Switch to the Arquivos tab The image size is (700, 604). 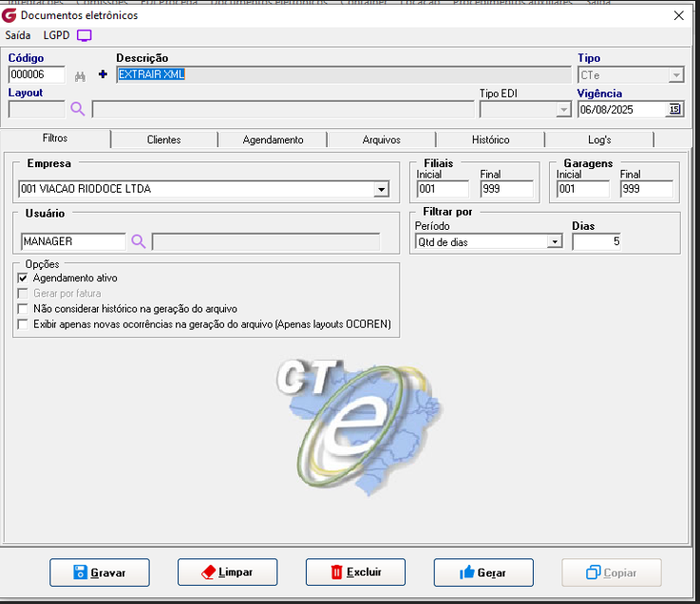tap(381, 140)
